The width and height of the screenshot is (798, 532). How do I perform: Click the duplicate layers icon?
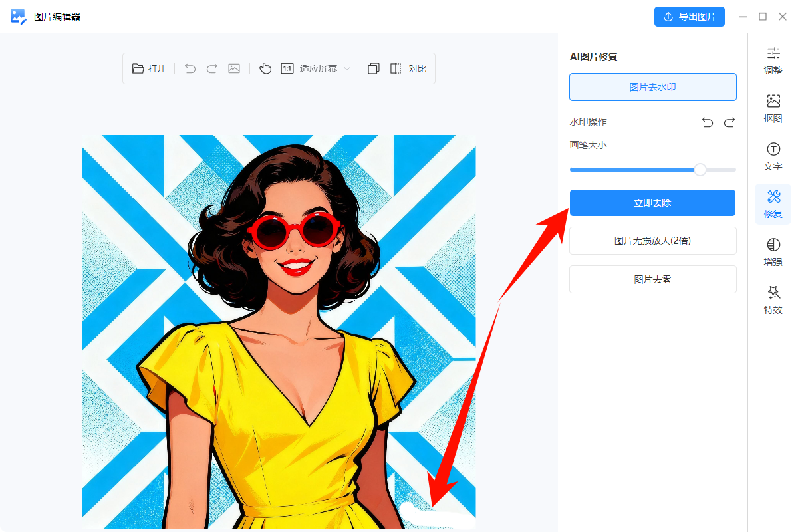point(374,68)
